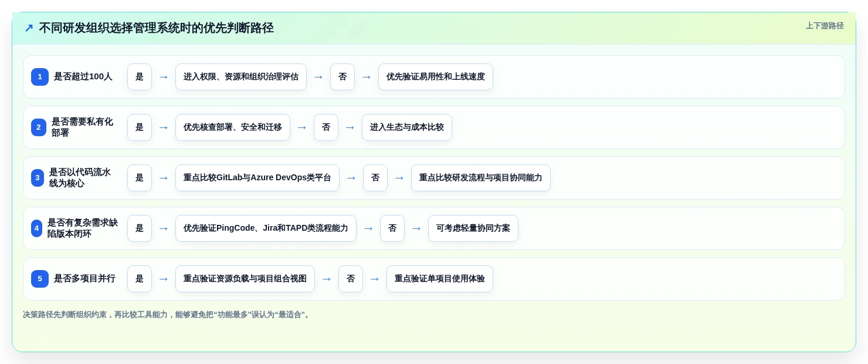Click 是 in the 是否有复杂需求缺陷版本闭环 row
The width and height of the screenshot is (868, 364).
click(x=140, y=228)
